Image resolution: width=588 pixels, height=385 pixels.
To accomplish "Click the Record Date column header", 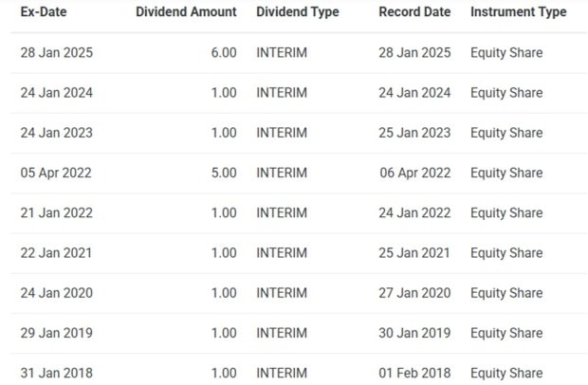I will pos(416,12).
